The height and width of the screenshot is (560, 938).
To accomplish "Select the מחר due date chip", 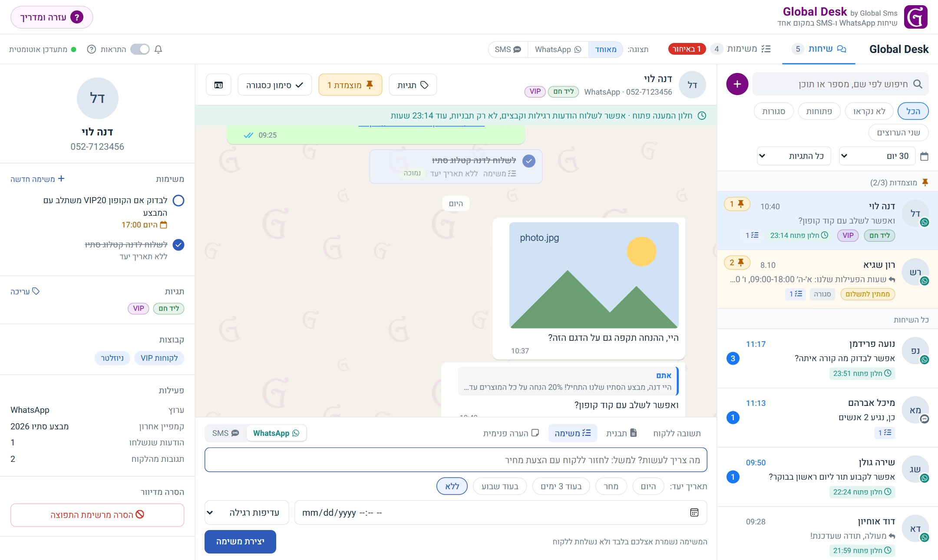I will (x=611, y=486).
